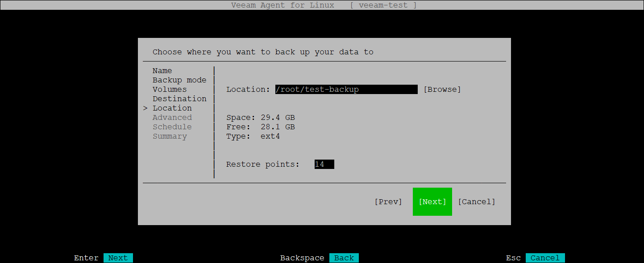Screen dimensions: 644x263
Task: Click the "Space: 29.4 GB" text
Action: 261,117
